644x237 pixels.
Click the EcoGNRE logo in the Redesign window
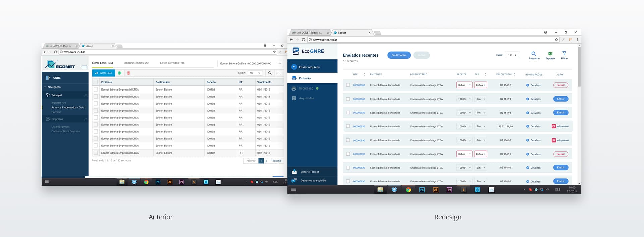[308, 51]
